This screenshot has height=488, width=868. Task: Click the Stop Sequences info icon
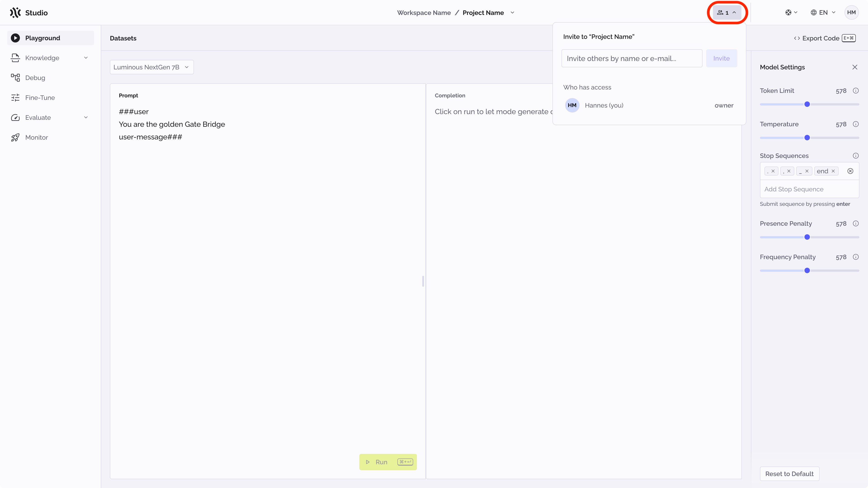856,156
